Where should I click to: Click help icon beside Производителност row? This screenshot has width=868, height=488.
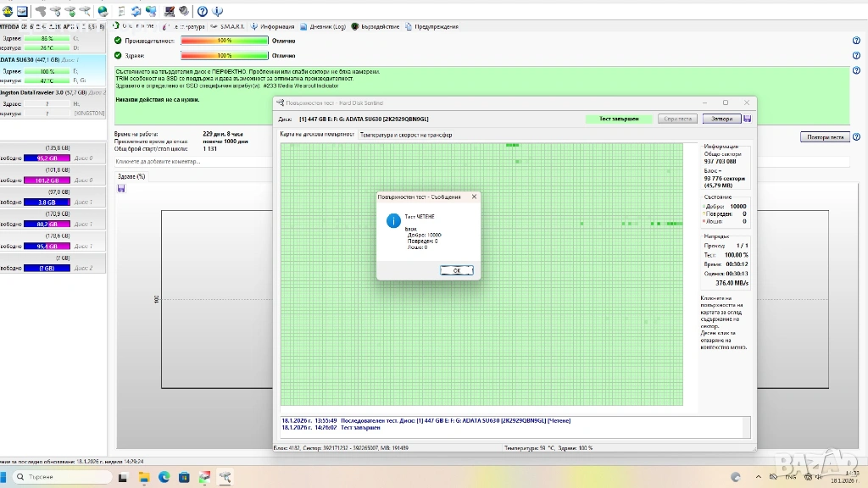point(856,40)
